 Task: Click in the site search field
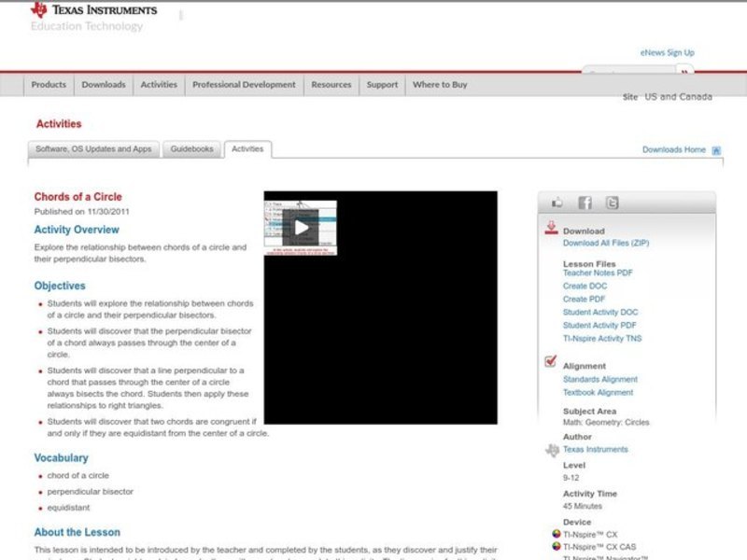(x=629, y=72)
